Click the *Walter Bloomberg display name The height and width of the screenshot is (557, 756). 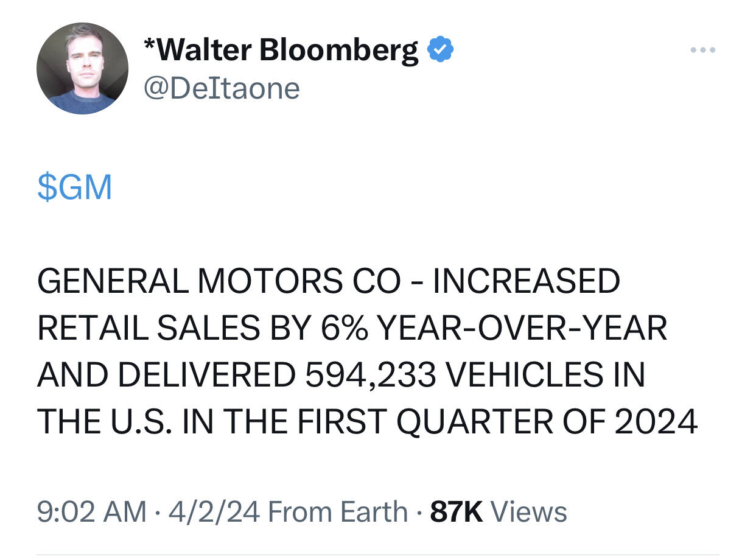pyautogui.click(x=281, y=51)
